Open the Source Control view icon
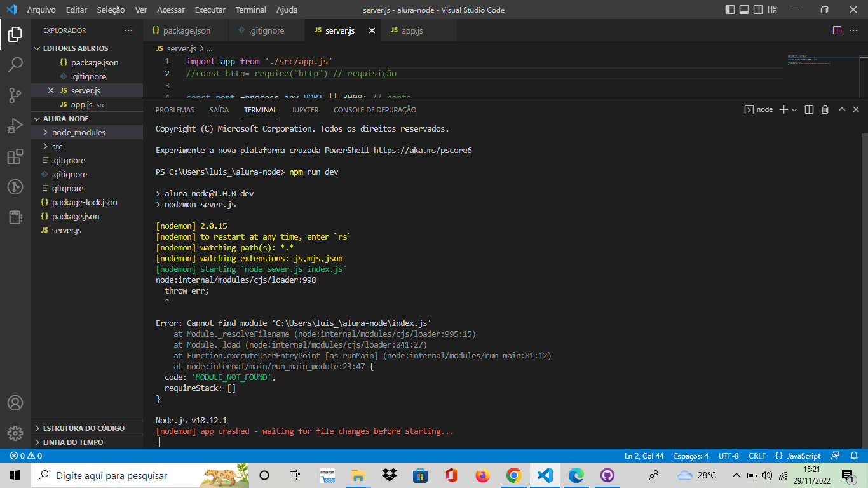Viewport: 868px width, 488px height. pyautogui.click(x=15, y=95)
